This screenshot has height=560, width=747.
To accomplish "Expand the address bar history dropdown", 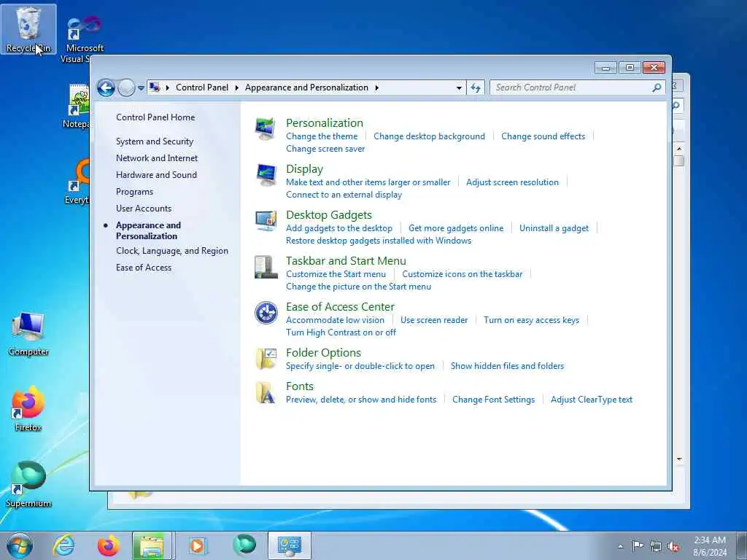I will coord(459,87).
